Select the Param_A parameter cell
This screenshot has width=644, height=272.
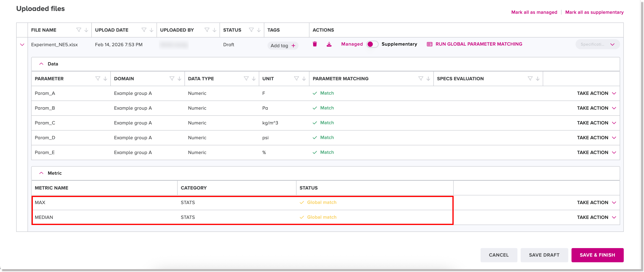click(45, 93)
